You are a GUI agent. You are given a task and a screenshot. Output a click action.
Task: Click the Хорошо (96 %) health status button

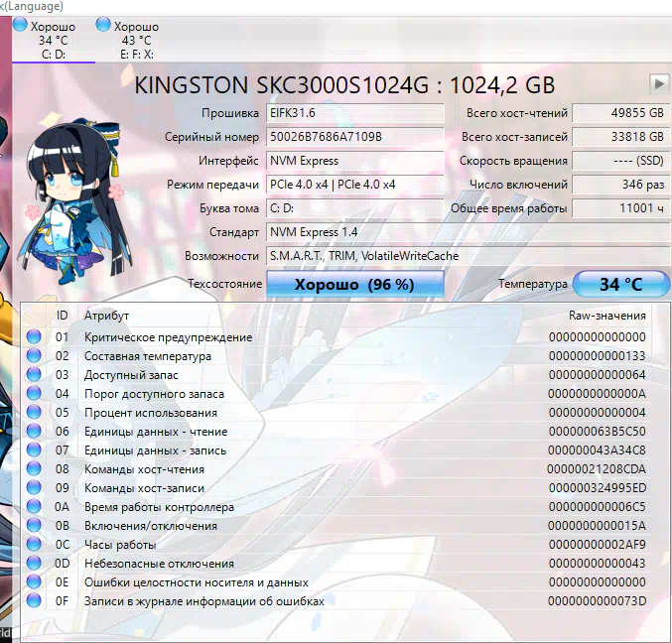(x=354, y=284)
